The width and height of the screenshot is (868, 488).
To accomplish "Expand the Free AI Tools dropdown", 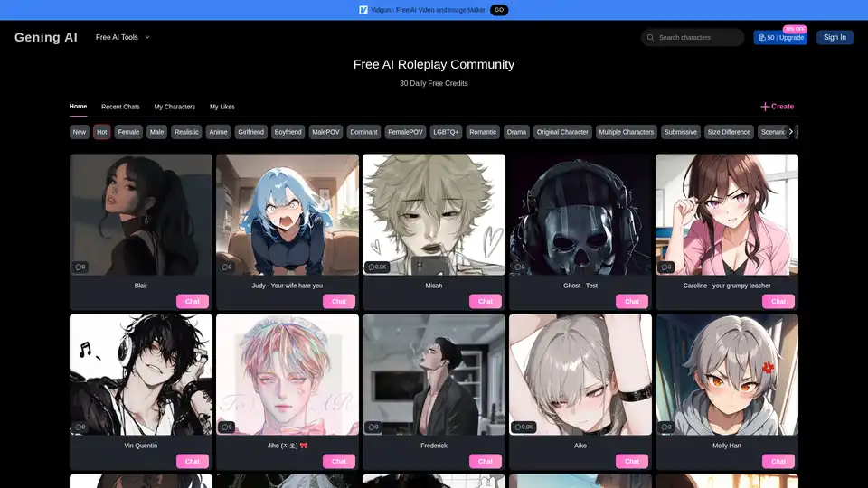I will 123,37.
